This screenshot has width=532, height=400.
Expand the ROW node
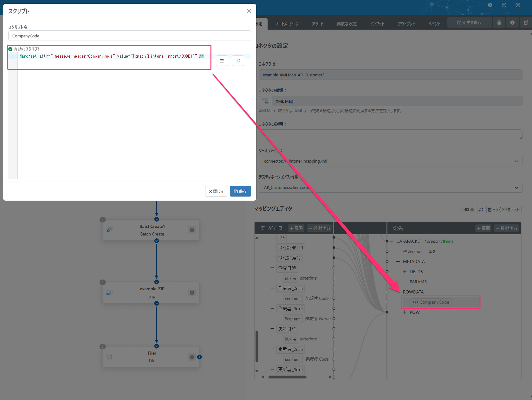tap(405, 312)
